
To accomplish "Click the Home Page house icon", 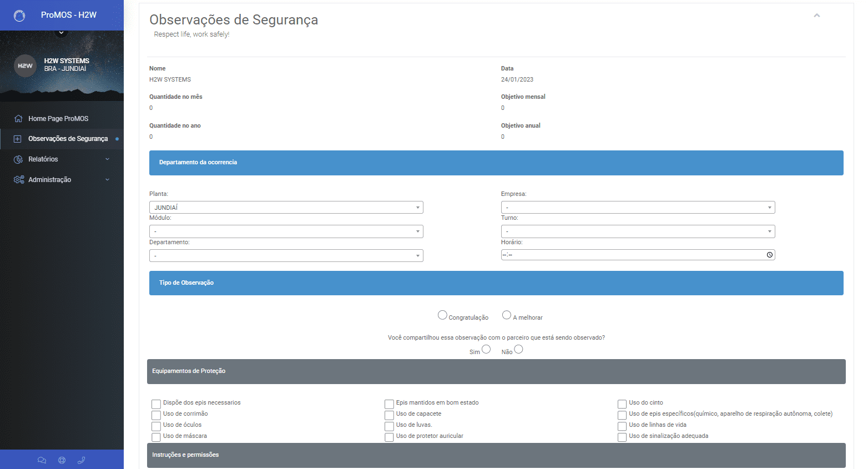I will coord(18,119).
